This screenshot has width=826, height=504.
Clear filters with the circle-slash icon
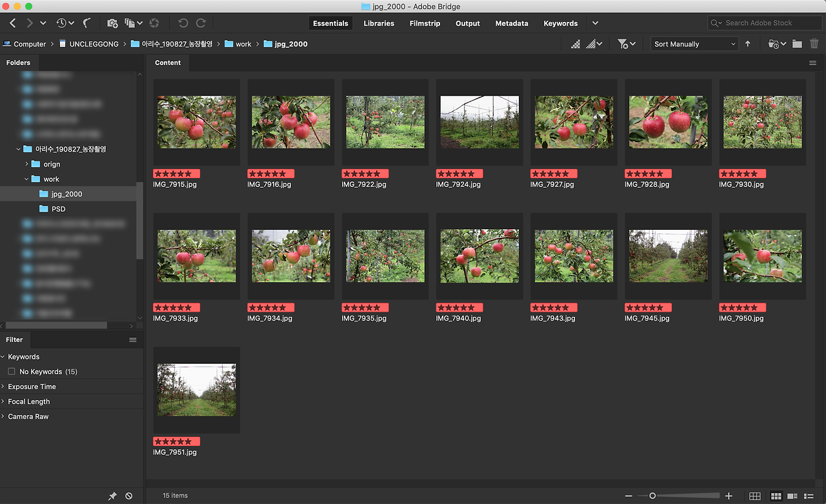129,496
